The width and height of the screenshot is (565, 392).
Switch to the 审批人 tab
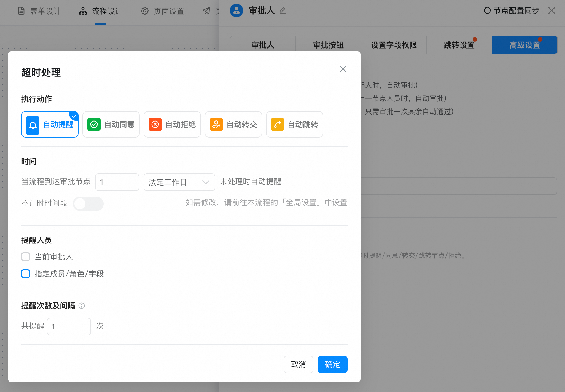[x=263, y=45]
